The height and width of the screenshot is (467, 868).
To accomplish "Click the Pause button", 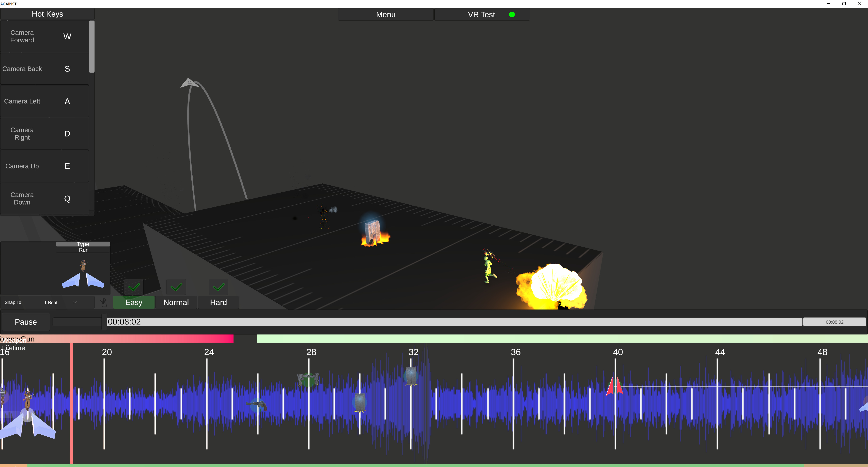I will [x=26, y=322].
